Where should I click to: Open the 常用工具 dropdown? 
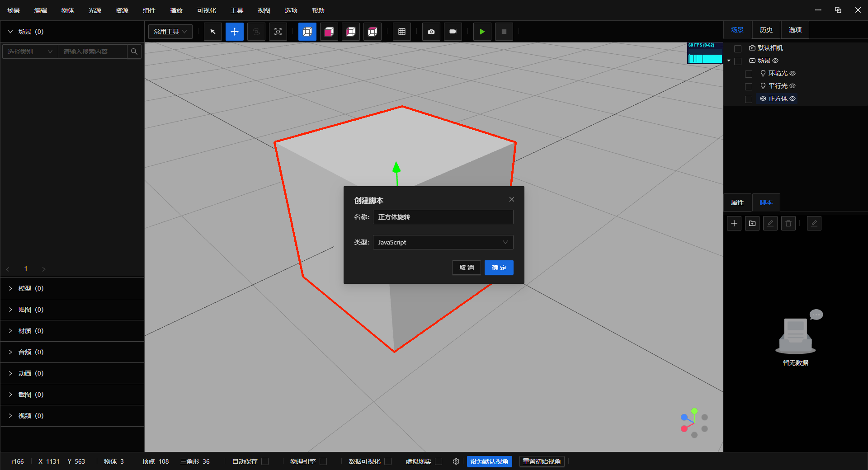pyautogui.click(x=170, y=32)
